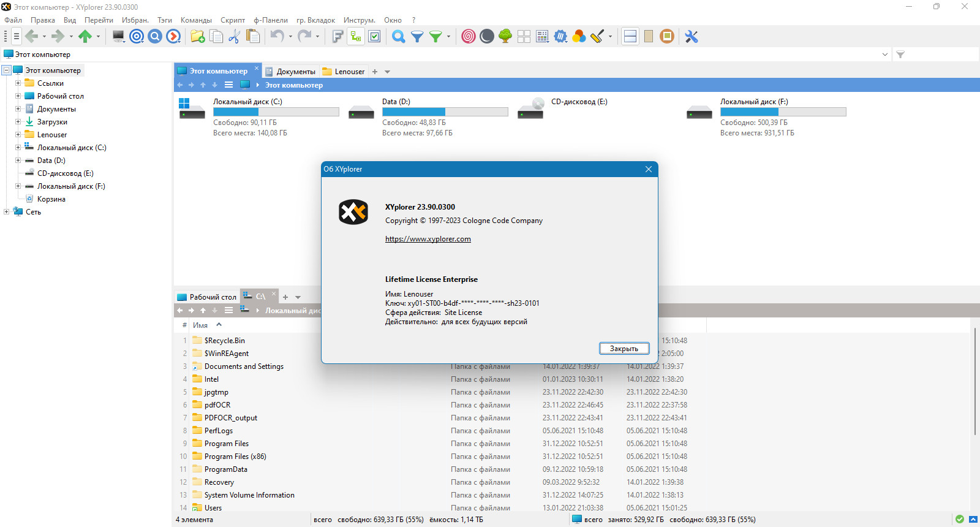Viewport: 980px width, 527px height.
Task: Expand Локальный диск (C:) in the tree
Action: pos(18,148)
